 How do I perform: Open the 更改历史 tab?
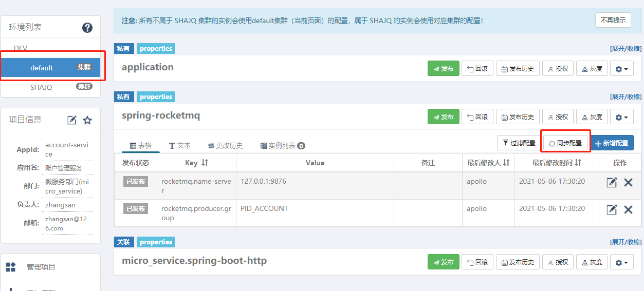[225, 146]
